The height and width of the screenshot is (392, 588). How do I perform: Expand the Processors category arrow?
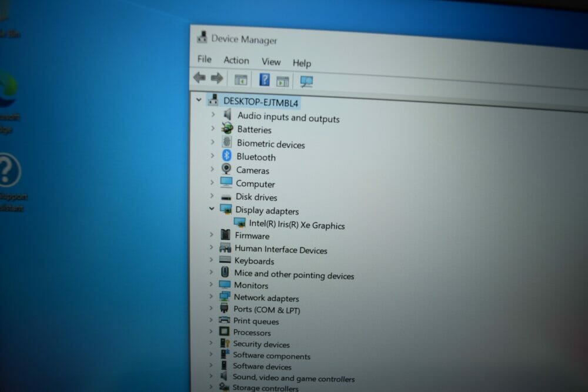click(x=211, y=331)
